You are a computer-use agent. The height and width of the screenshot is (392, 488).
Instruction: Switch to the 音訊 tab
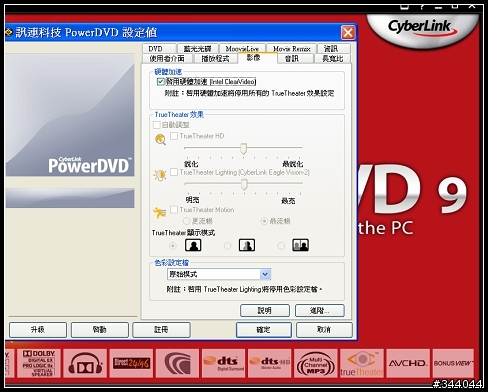coord(295,59)
